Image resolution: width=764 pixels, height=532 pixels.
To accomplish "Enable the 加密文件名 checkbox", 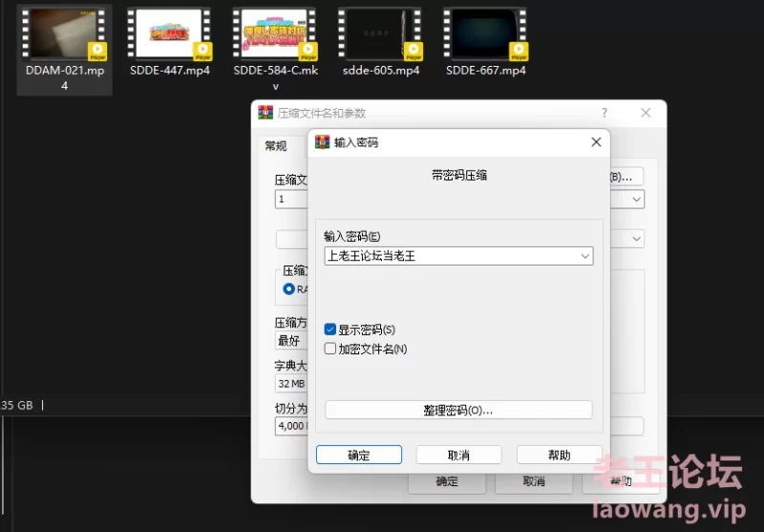I will [x=329, y=349].
